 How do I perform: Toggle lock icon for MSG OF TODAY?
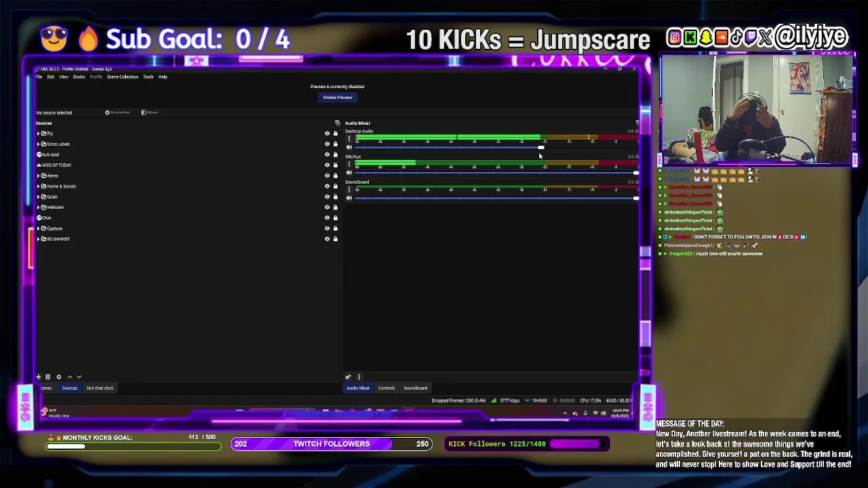(x=335, y=165)
